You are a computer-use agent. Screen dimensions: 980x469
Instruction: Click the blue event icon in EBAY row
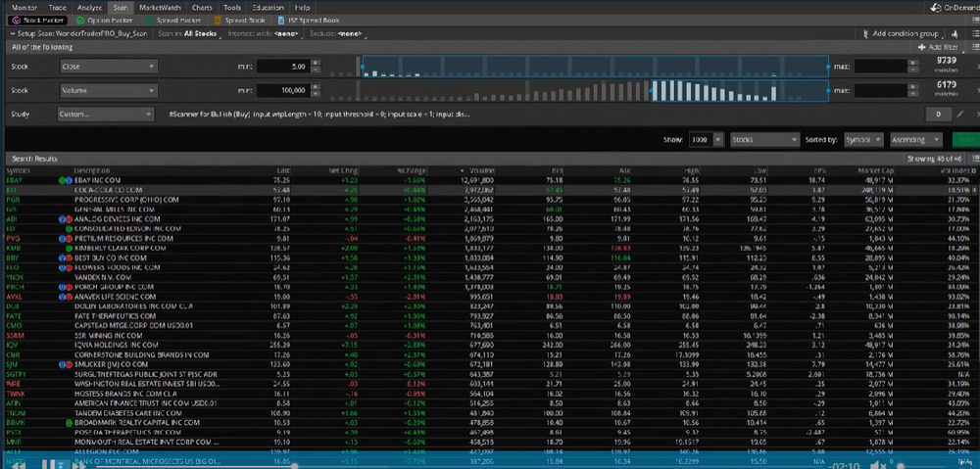(x=69, y=180)
